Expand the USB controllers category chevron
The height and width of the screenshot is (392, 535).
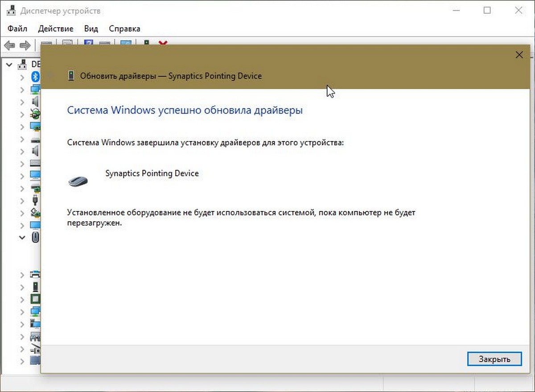22,201
